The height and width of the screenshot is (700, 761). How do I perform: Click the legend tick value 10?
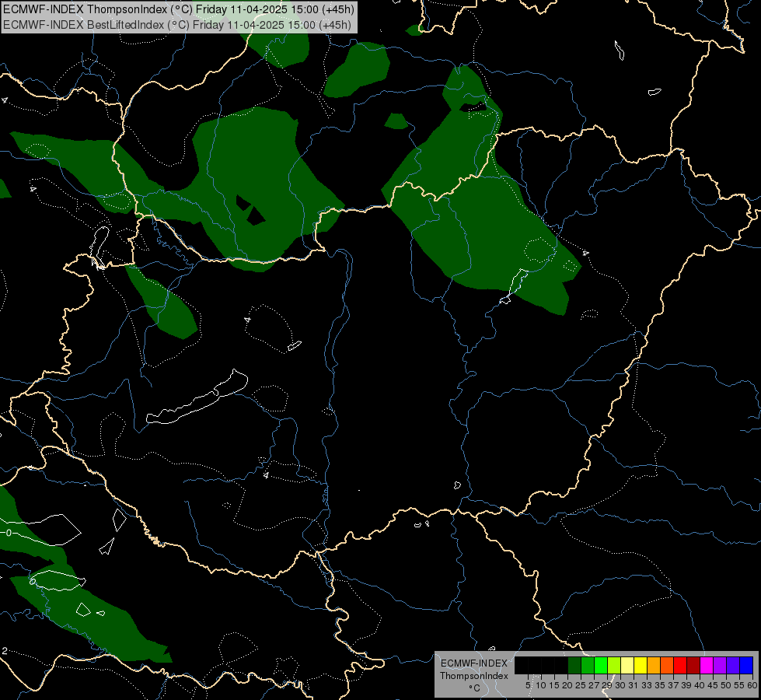click(541, 685)
